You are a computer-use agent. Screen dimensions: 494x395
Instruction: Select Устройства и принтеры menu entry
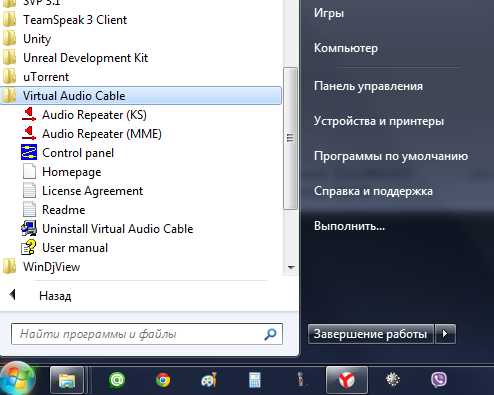(379, 121)
